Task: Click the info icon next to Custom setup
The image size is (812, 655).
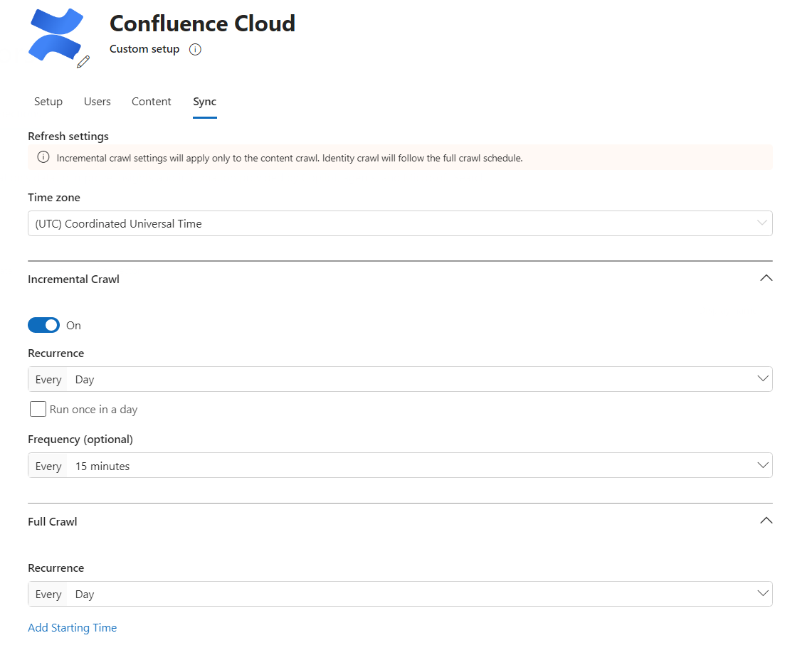Action: pos(196,50)
